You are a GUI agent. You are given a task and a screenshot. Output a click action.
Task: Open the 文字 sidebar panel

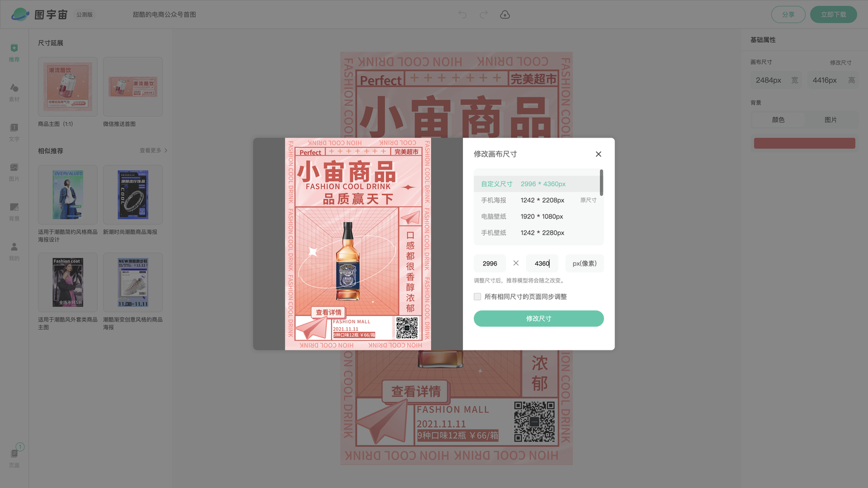pyautogui.click(x=14, y=132)
